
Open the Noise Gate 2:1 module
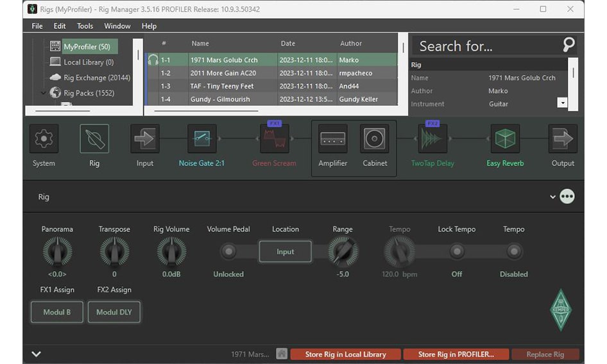coord(201,139)
